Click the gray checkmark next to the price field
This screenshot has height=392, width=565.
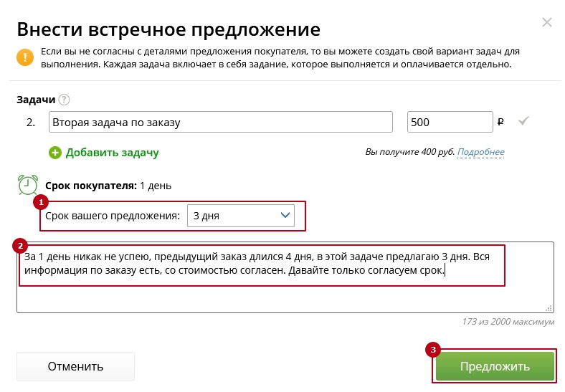point(523,121)
